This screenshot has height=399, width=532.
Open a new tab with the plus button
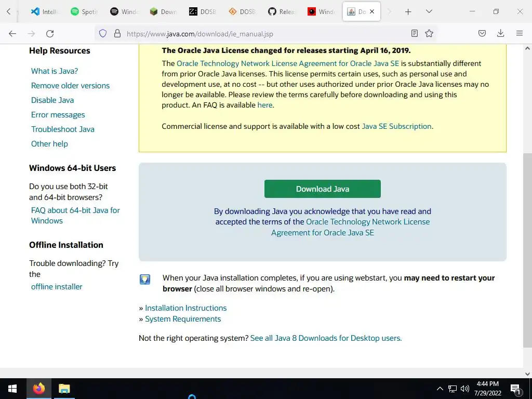(408, 12)
